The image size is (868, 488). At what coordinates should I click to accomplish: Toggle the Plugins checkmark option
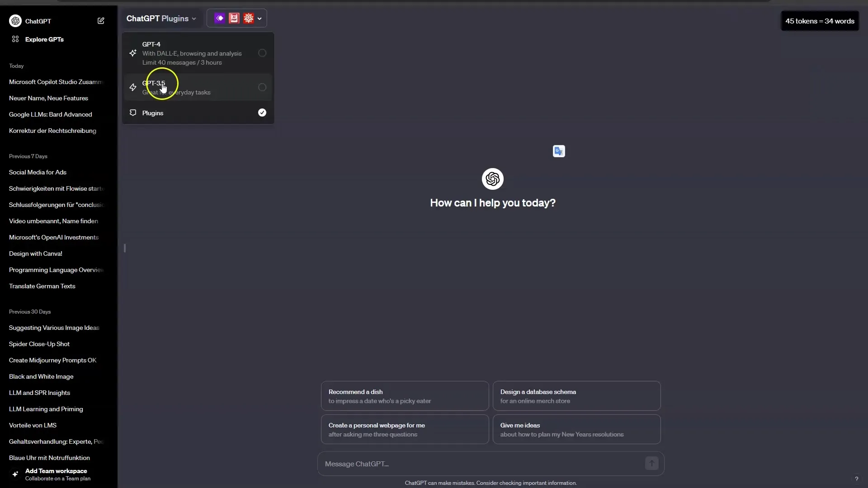point(262,113)
